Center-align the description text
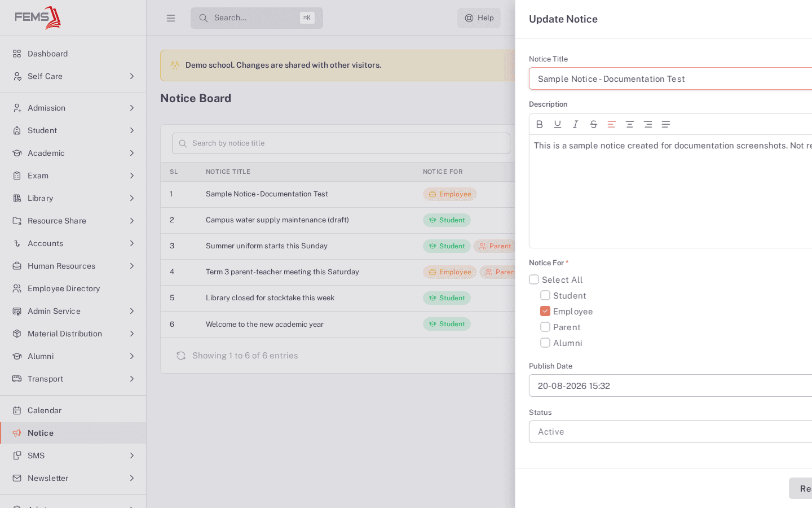 click(630, 124)
